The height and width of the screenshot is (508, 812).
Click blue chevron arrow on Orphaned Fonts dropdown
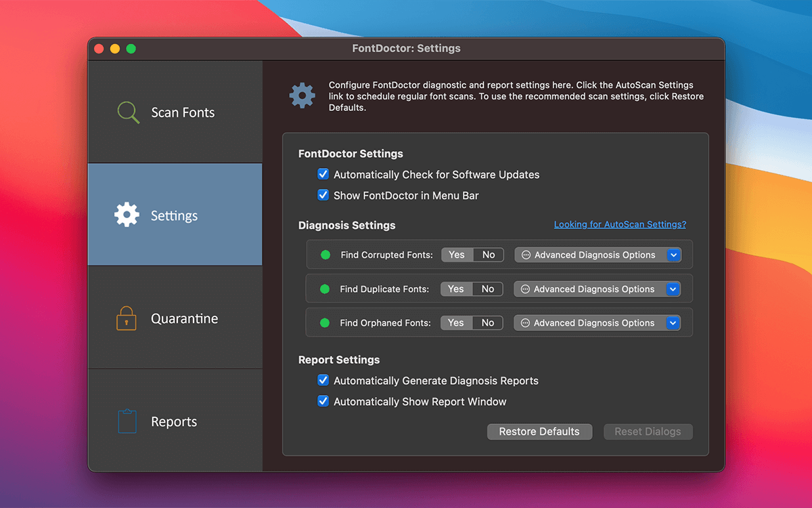673,322
